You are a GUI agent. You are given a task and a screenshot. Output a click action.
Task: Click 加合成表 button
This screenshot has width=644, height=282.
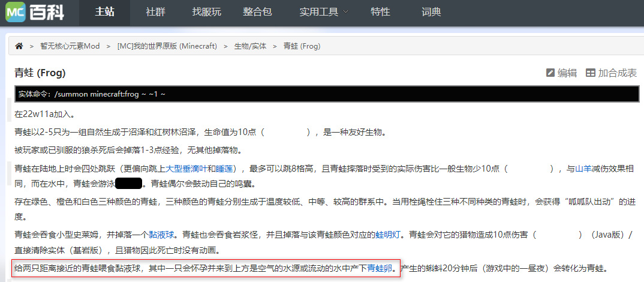coord(611,73)
